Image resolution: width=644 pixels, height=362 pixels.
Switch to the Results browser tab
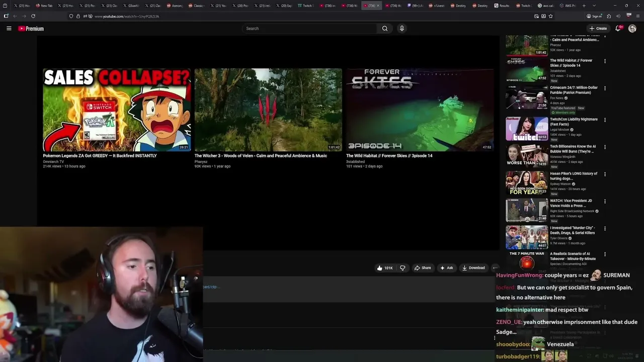pos(502,6)
